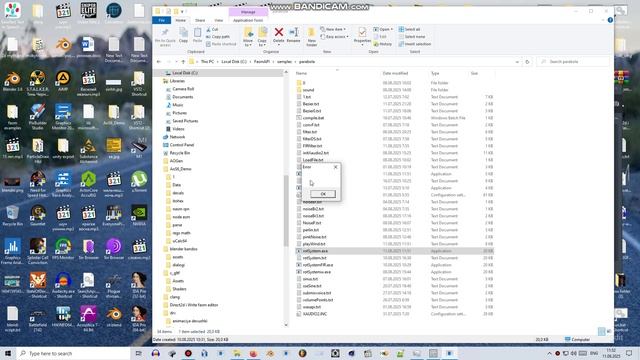Open the Copy to dropdown

coord(262,37)
